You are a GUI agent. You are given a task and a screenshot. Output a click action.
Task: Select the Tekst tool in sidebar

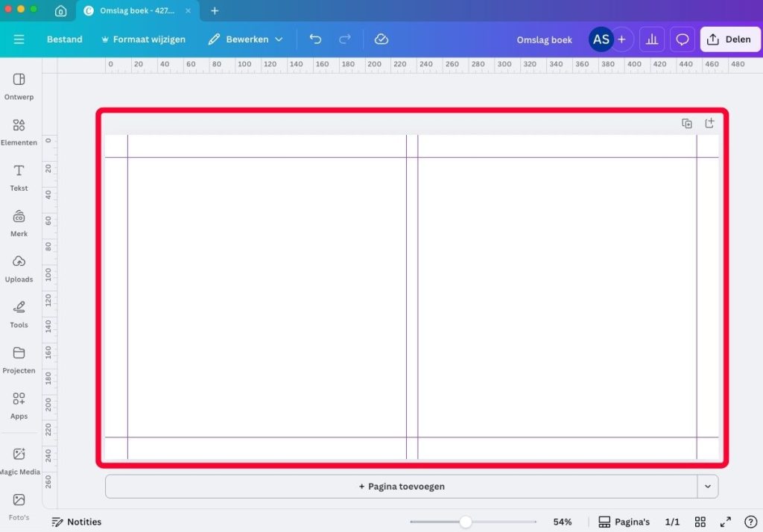[x=19, y=177]
